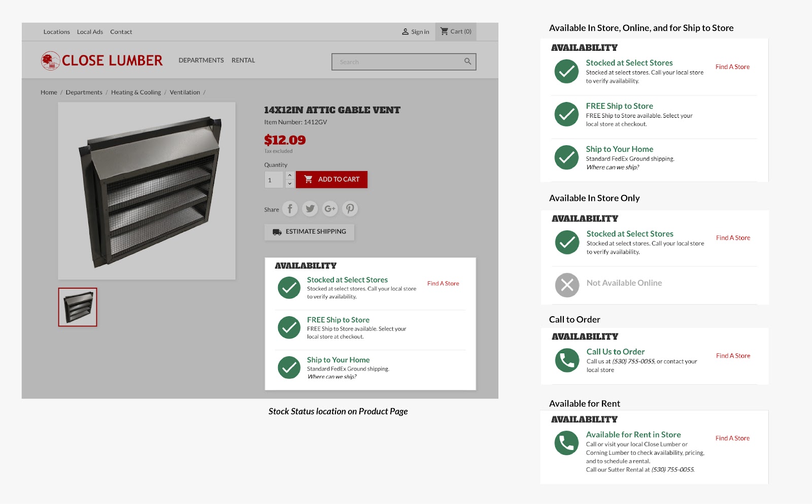
Task: Click the Not Available Online X icon
Action: click(567, 285)
